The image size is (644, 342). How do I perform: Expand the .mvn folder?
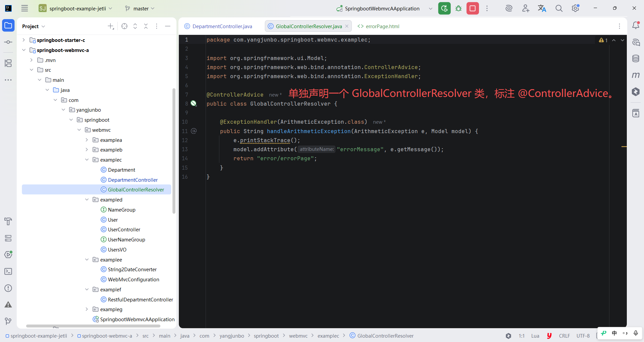[x=31, y=60]
